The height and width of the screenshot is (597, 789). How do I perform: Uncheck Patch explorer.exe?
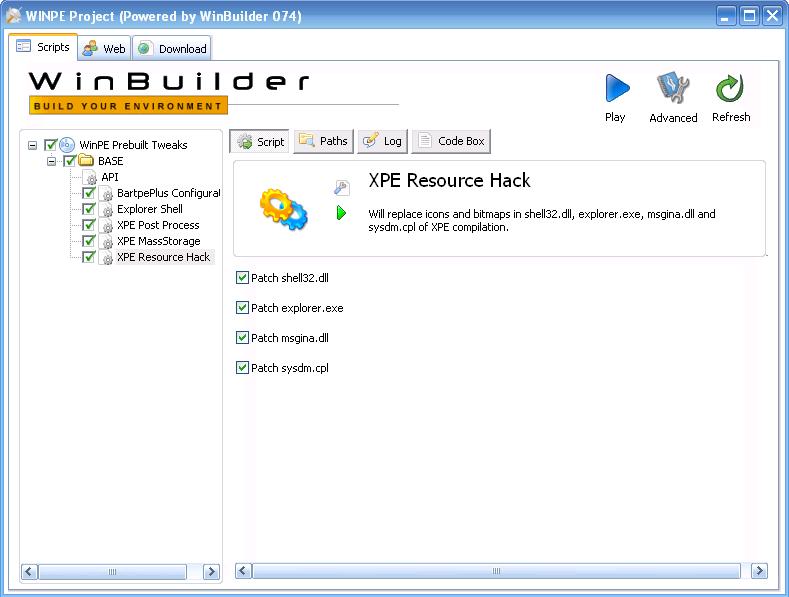(242, 308)
